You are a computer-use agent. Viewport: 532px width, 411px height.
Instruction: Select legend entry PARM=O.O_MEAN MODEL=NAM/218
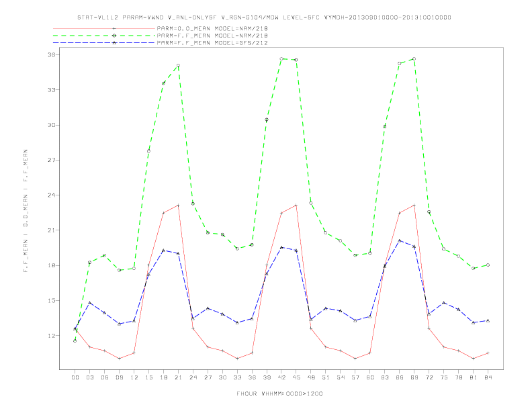coord(212,28)
